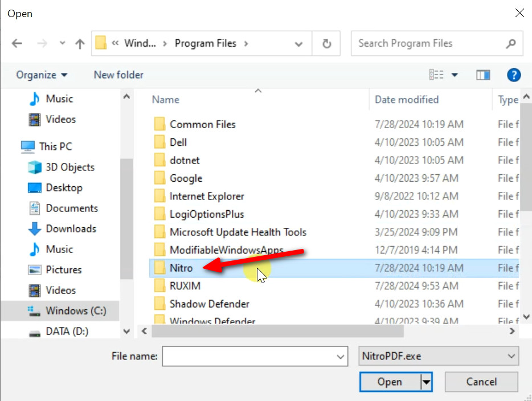The height and width of the screenshot is (401, 532).
Task: Expand the address bar history dropdown
Action: [x=298, y=44]
